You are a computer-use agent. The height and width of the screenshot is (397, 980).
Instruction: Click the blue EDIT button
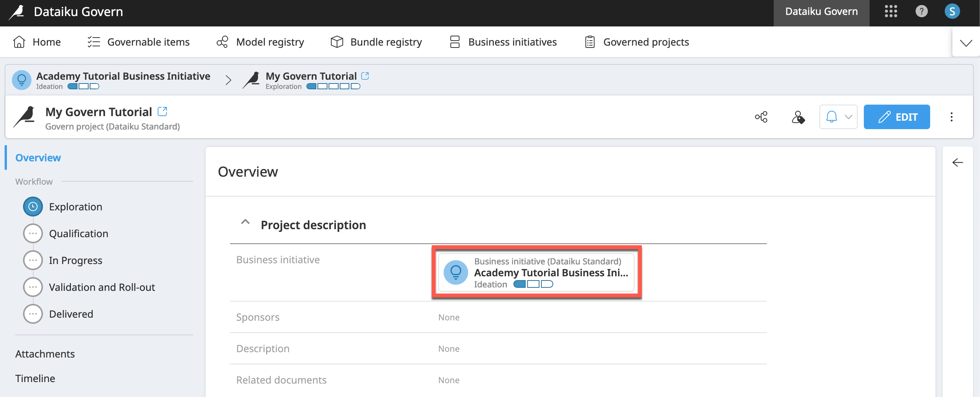point(896,117)
